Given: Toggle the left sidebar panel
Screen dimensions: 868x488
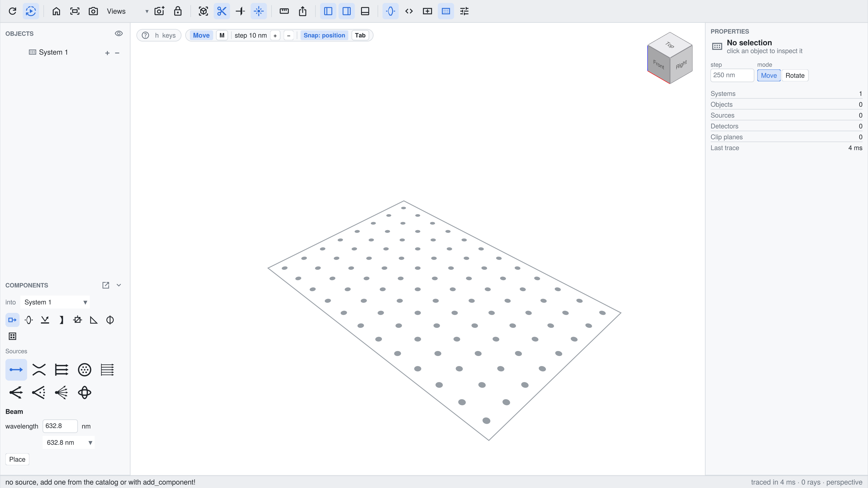Looking at the screenshot, I should 328,11.
